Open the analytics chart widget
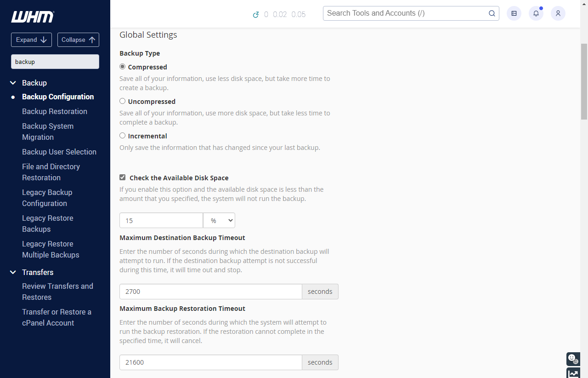Screen dimensions: 588x378 [573, 373]
